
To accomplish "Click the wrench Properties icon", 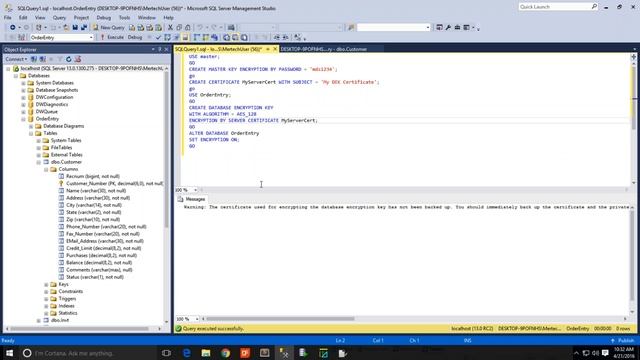I will pyautogui.click(x=448, y=27).
